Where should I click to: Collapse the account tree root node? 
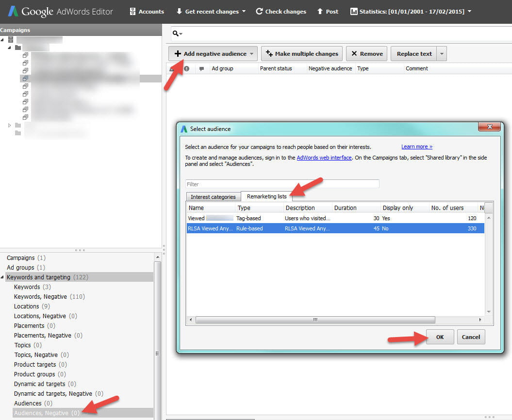(2, 40)
